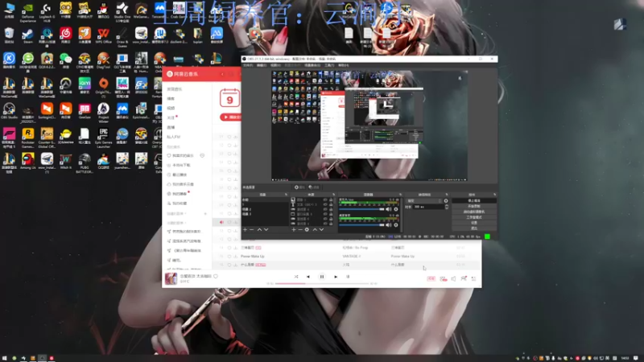Open source properties gear in sources toolbar
The height and width of the screenshot is (362, 644).
pos(307,230)
